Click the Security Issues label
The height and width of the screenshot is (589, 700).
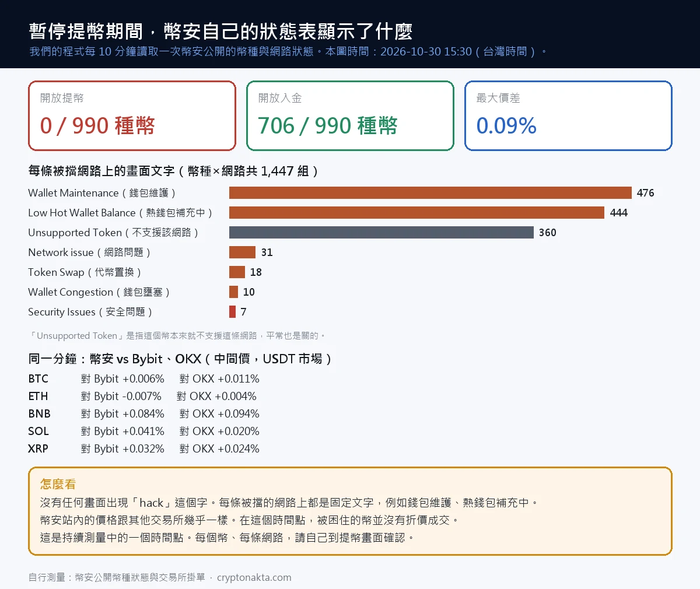90,312
